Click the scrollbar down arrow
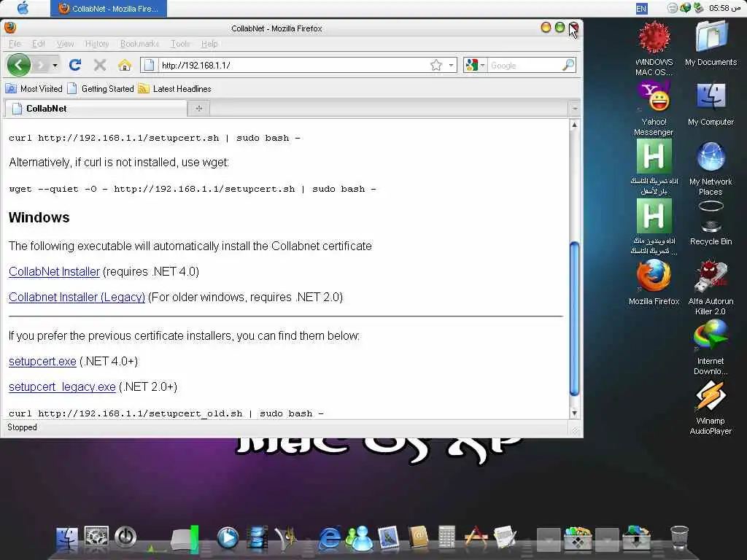747x560 pixels. (x=575, y=413)
